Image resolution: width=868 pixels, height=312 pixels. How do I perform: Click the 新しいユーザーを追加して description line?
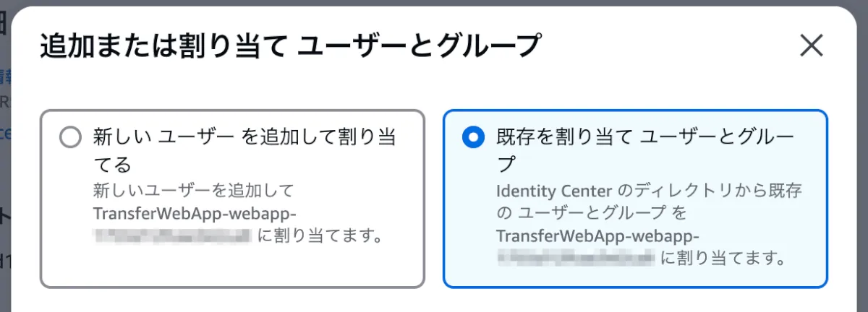pos(194,191)
